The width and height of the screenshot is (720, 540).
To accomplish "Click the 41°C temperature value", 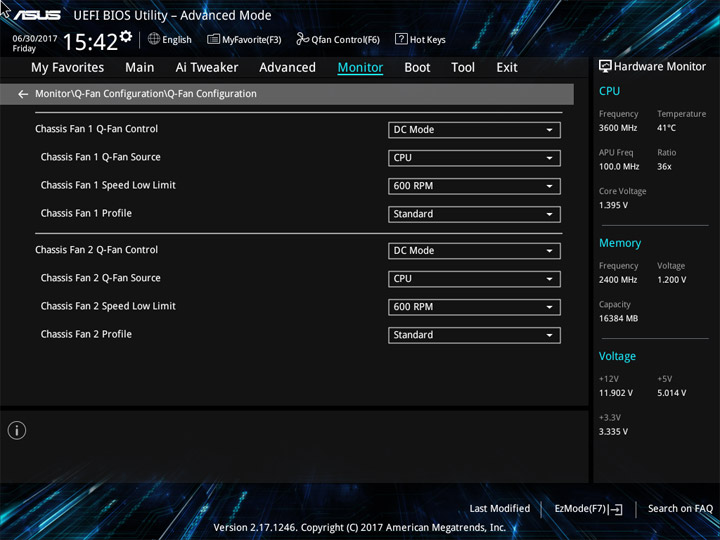I will click(666, 128).
